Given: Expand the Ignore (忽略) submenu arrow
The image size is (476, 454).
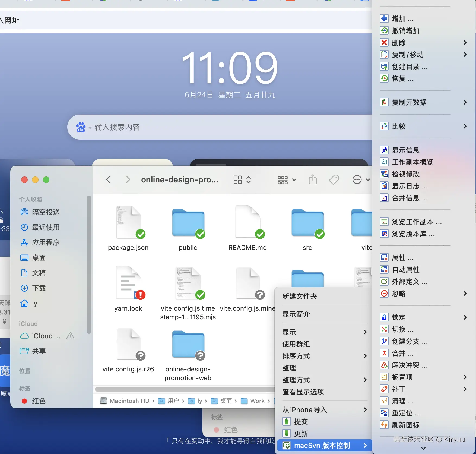Looking at the screenshot, I should click(465, 294).
